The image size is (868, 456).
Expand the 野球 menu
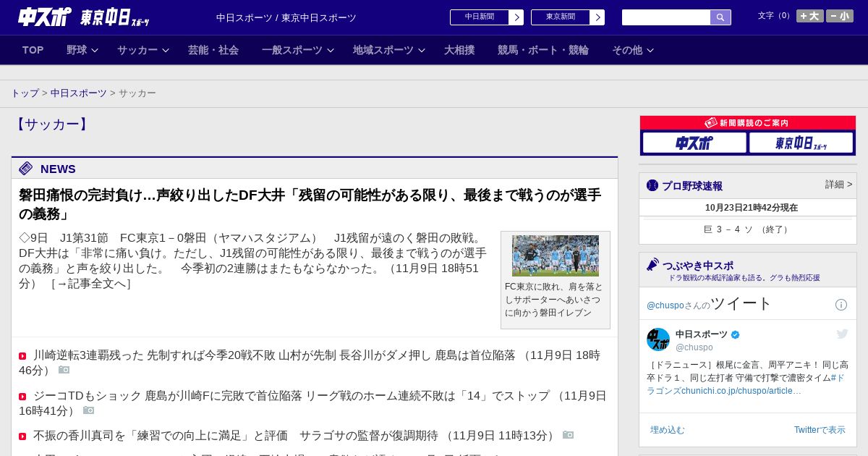click(x=82, y=50)
